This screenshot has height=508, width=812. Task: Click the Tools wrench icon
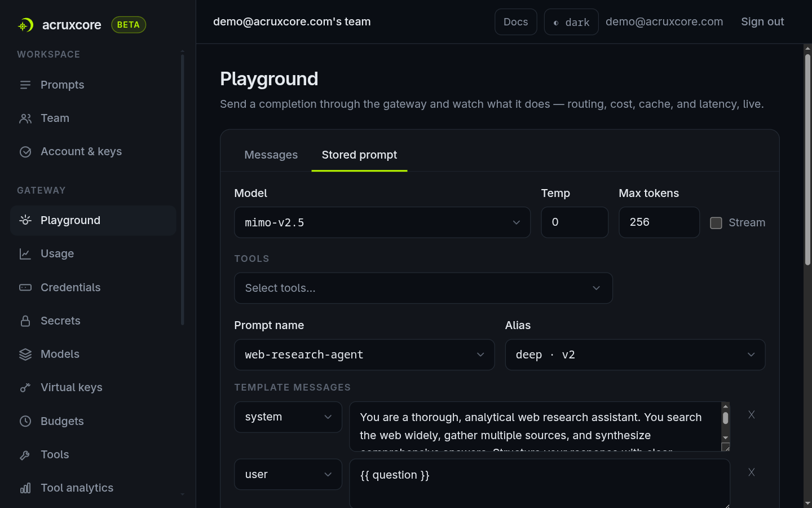point(25,455)
